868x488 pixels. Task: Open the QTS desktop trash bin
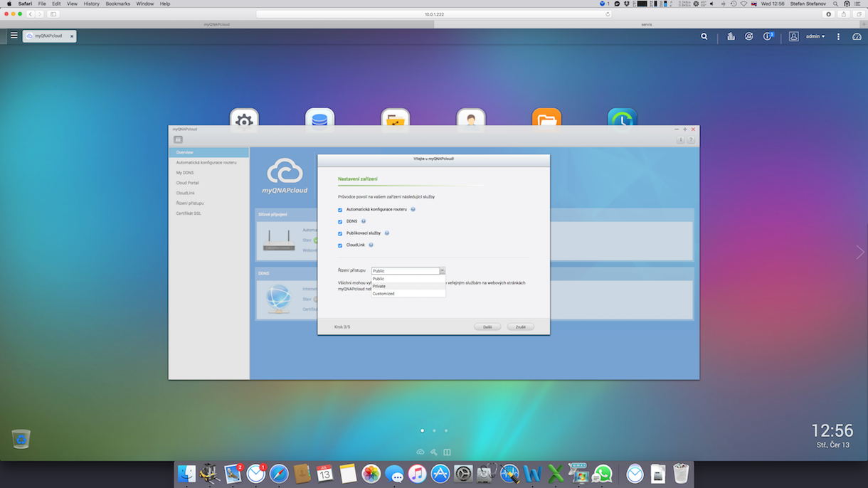pos(21,438)
